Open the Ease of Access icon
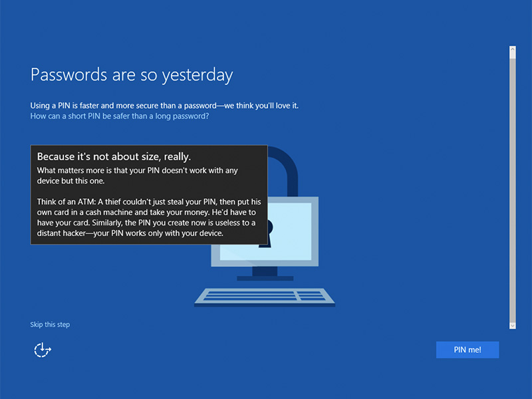 pos(43,349)
